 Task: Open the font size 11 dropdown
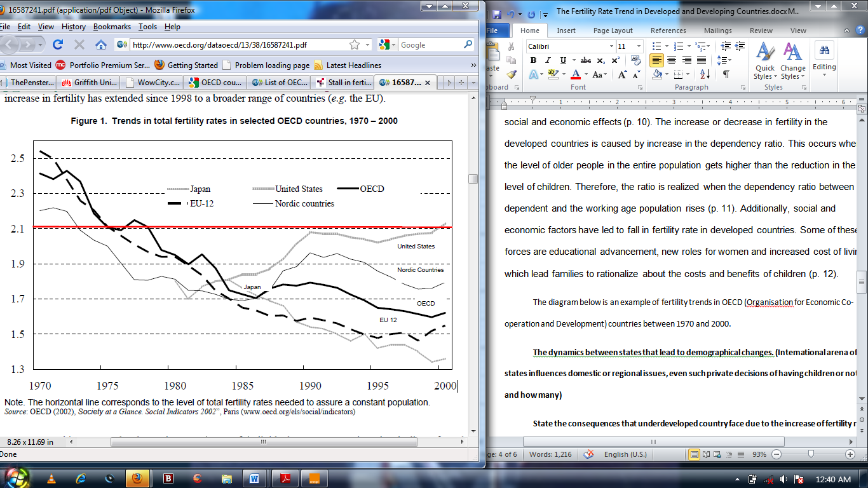click(639, 46)
